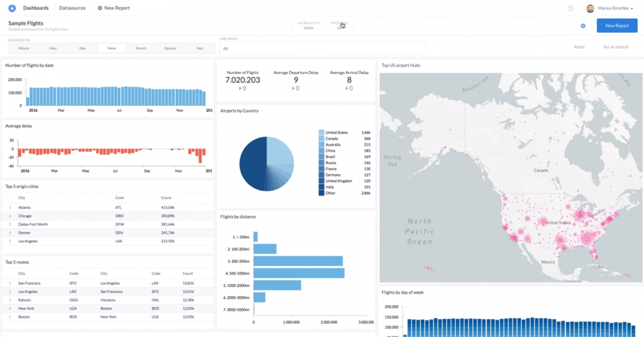Open the Time Range selector field
Image resolution: width=644 pixels, height=337 pixels.
pyautogui.click(x=323, y=48)
